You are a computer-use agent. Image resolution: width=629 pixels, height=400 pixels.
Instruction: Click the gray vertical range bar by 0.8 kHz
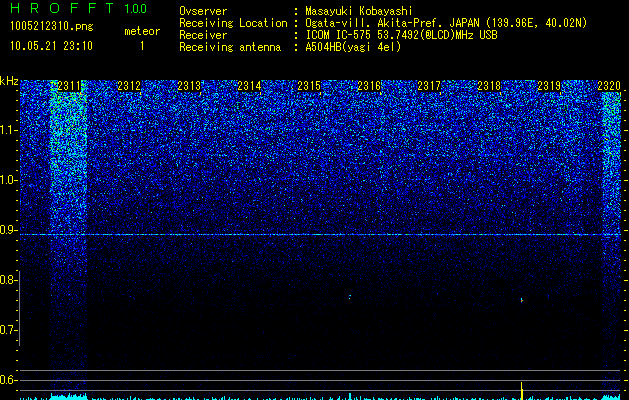(19, 308)
